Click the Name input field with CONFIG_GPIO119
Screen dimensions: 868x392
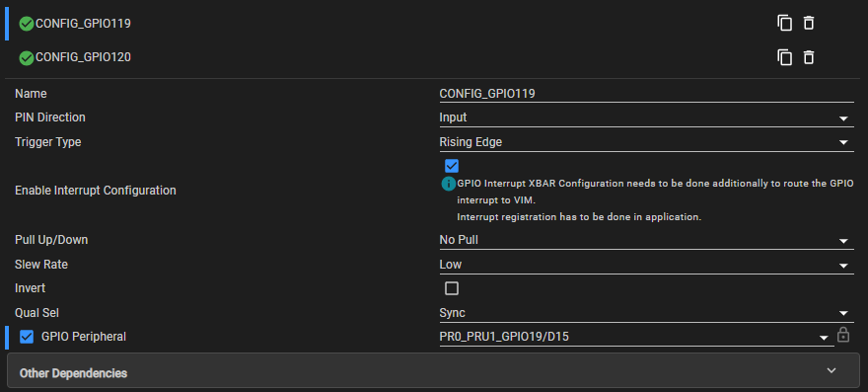coord(646,94)
